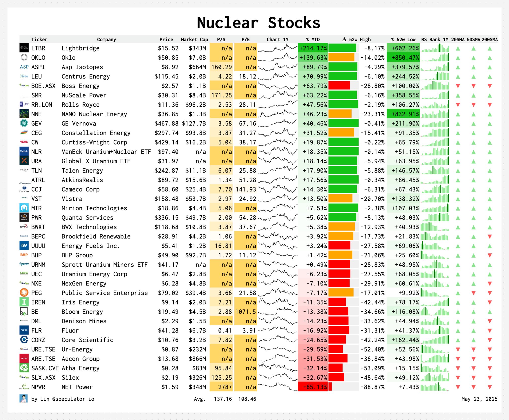This screenshot has height=420, width=509.
Task: Click the RS Rank 1M column header
Action: click(x=435, y=40)
